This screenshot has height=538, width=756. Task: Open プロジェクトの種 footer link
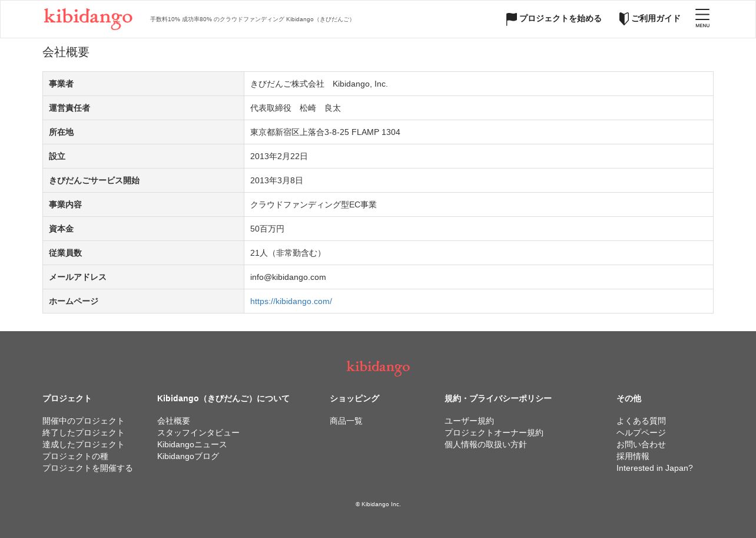click(75, 456)
